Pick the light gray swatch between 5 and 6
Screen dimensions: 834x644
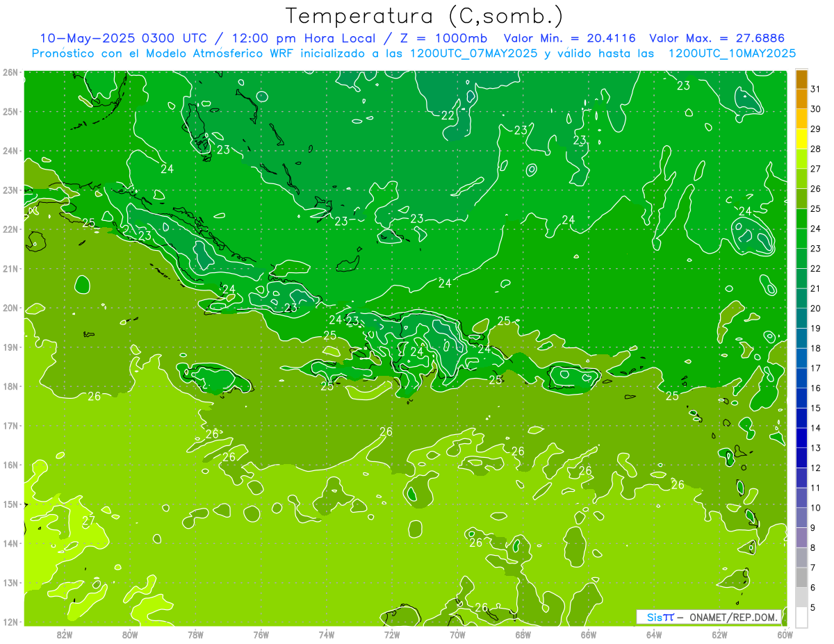point(801,597)
